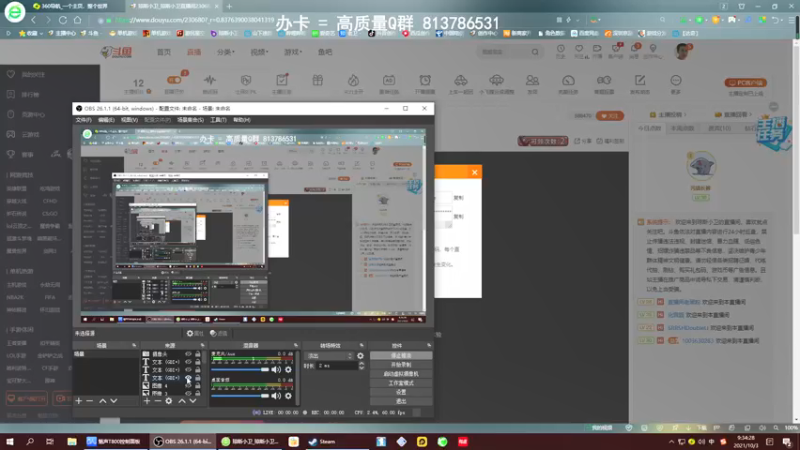Screen dimensions: 800x450
Task: Open viewing history clock icon in Douyu header
Action: (x=561, y=49)
